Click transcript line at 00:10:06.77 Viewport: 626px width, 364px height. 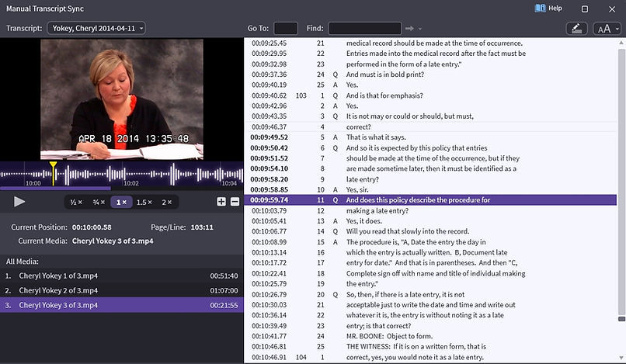[388, 231]
